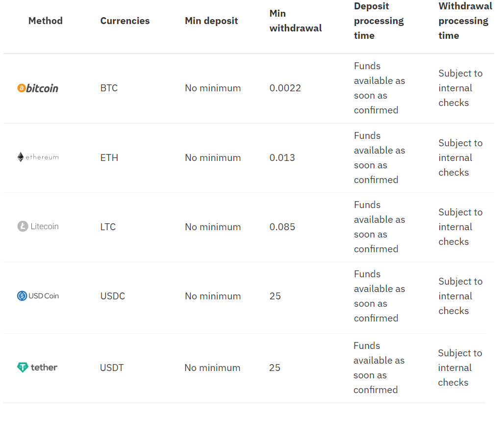Click the USD Coin logo
Screen dimensions: 504x424
(38, 296)
